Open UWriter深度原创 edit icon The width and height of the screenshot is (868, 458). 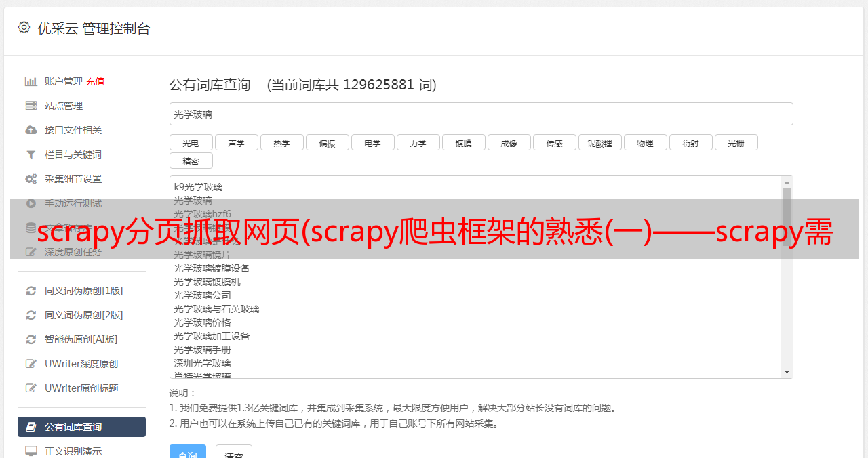(x=31, y=364)
